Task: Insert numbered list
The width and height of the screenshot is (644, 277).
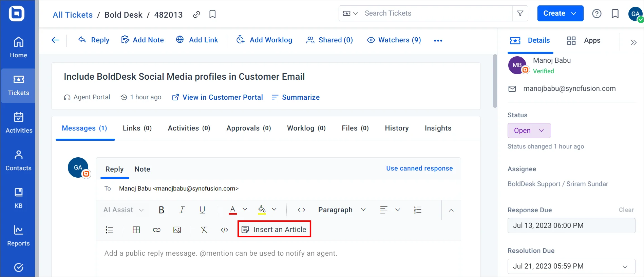Action: pos(418,210)
